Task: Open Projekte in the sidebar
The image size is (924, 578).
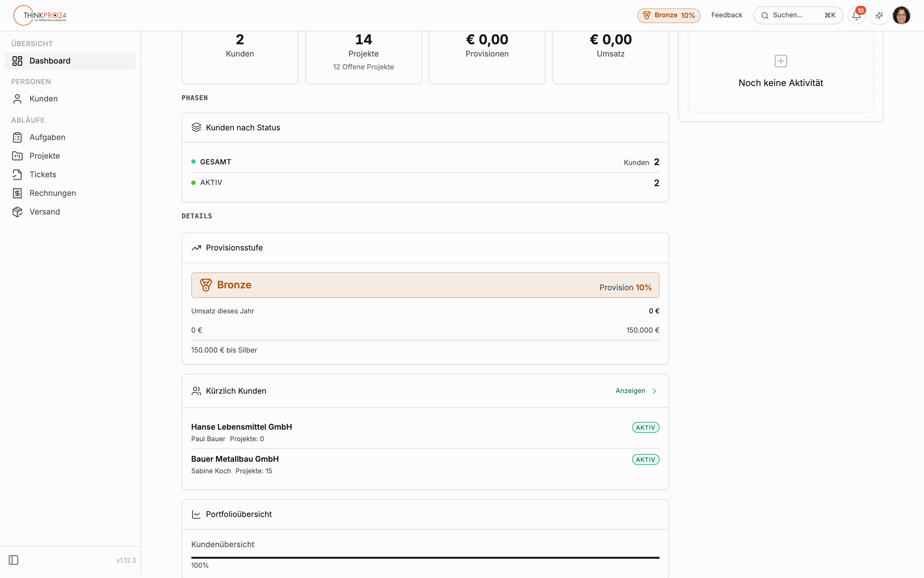Action: pyautogui.click(x=70, y=156)
